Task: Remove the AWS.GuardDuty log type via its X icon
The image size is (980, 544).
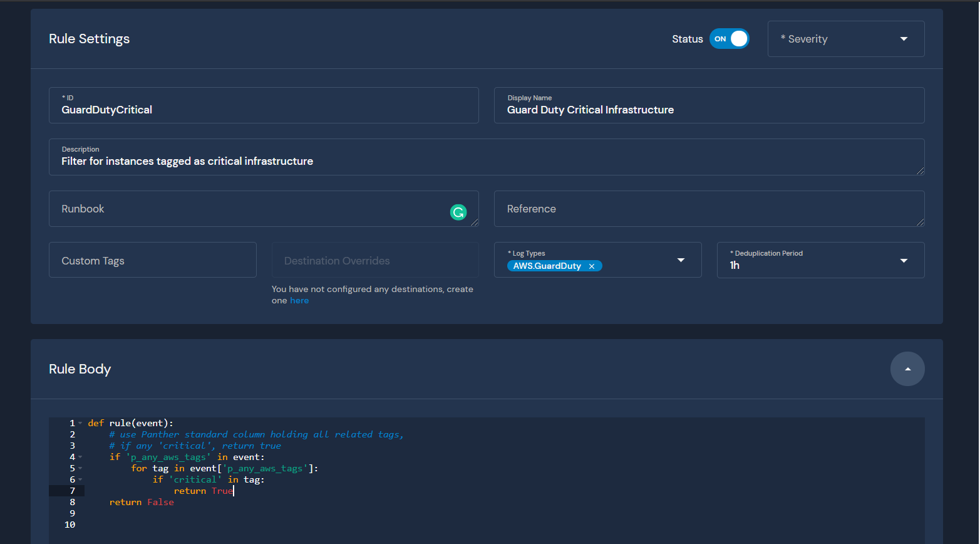Action: 592,266
